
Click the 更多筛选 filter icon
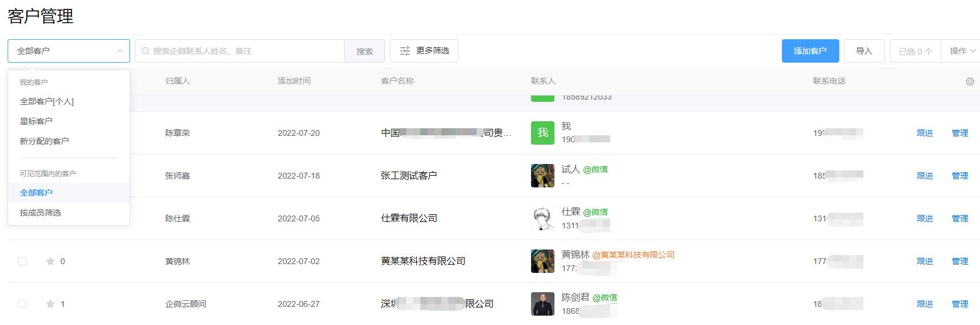point(405,52)
